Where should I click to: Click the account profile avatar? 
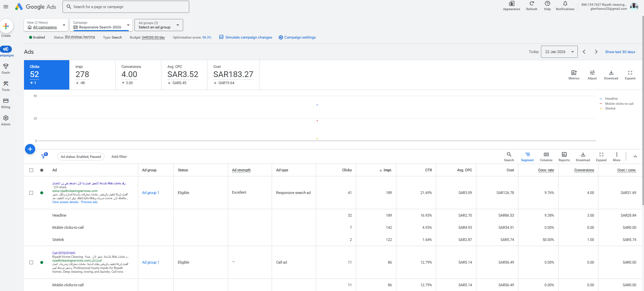(x=634, y=6)
